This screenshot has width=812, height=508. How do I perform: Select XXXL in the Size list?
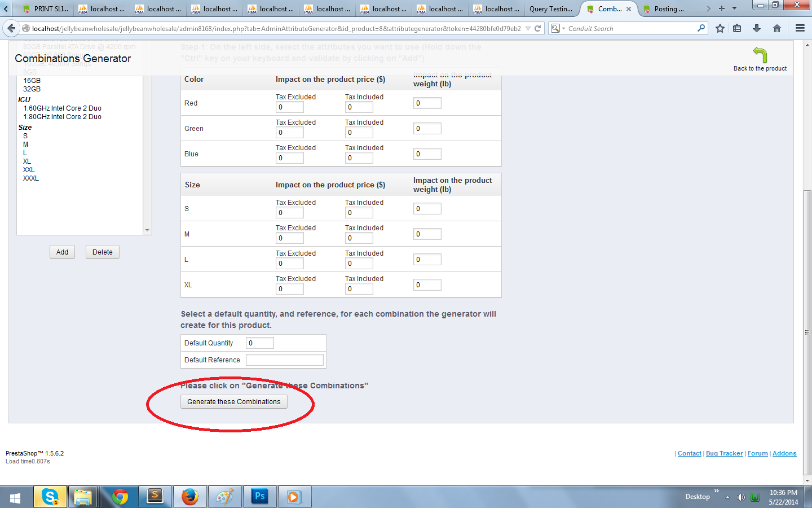pos(31,178)
